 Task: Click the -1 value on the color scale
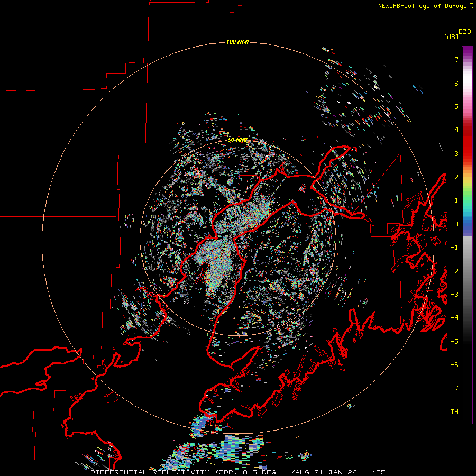point(454,248)
